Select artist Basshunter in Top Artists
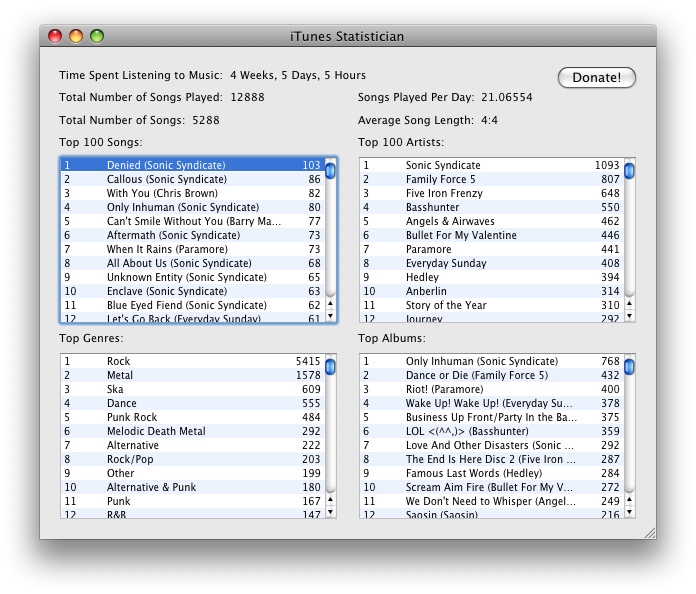The height and width of the screenshot is (594, 696). [492, 207]
